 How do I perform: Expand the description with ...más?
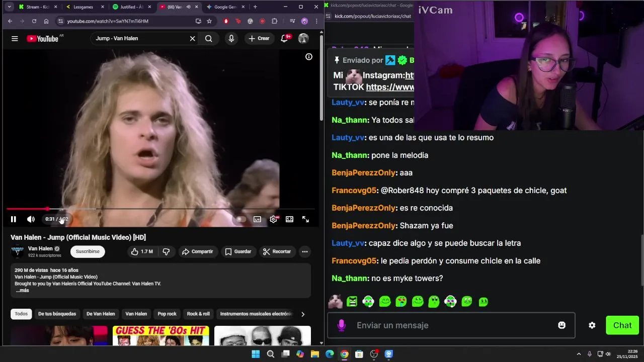click(22, 291)
